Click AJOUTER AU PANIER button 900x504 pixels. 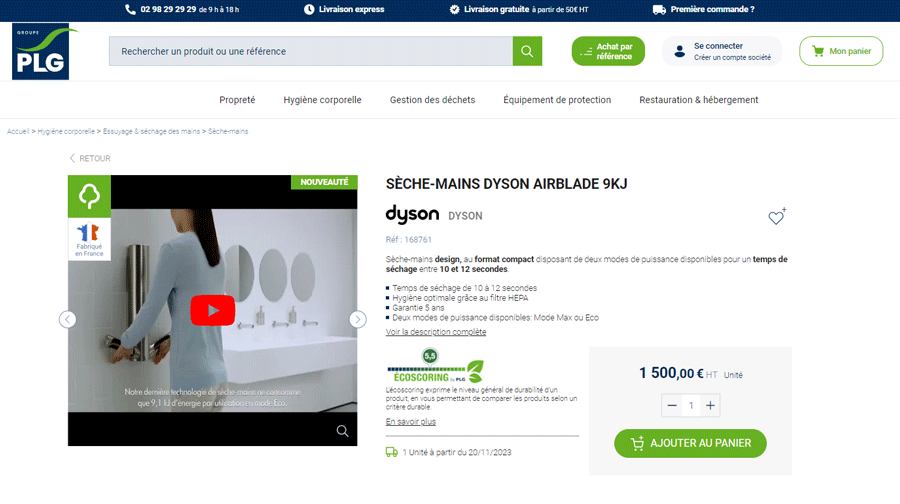coord(690,443)
